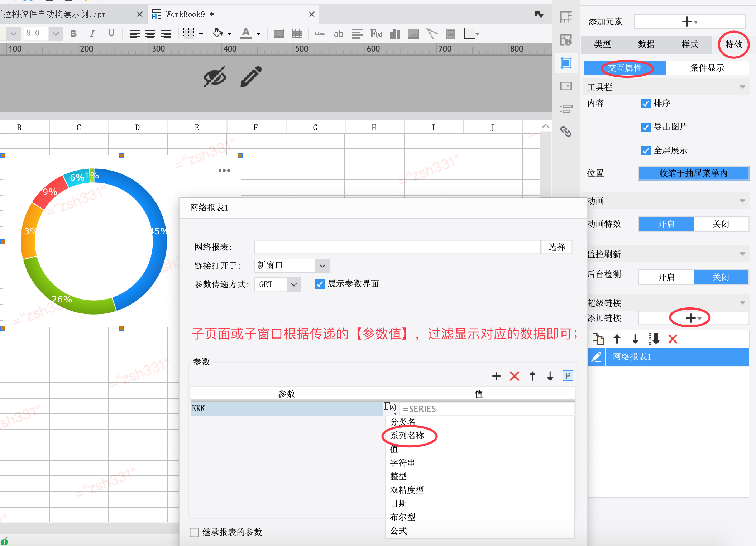
Task: Switch to the 数据 tab
Action: [646, 44]
